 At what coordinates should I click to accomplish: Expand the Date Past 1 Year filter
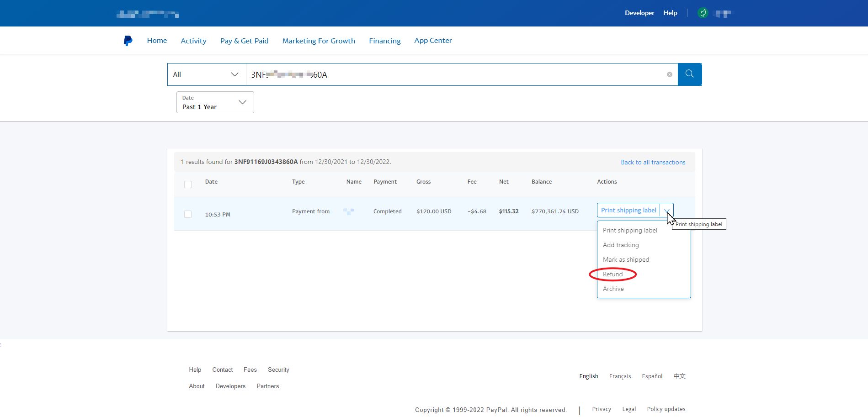(x=215, y=102)
